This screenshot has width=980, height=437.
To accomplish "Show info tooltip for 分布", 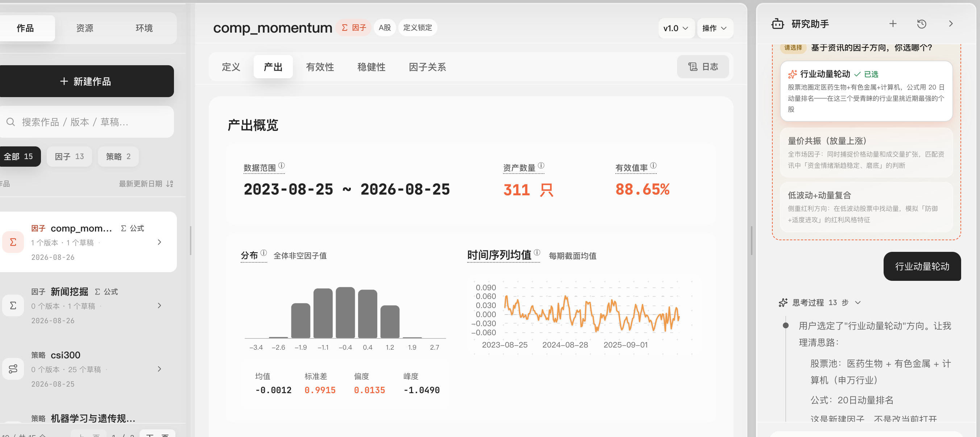I will pyautogui.click(x=263, y=253).
